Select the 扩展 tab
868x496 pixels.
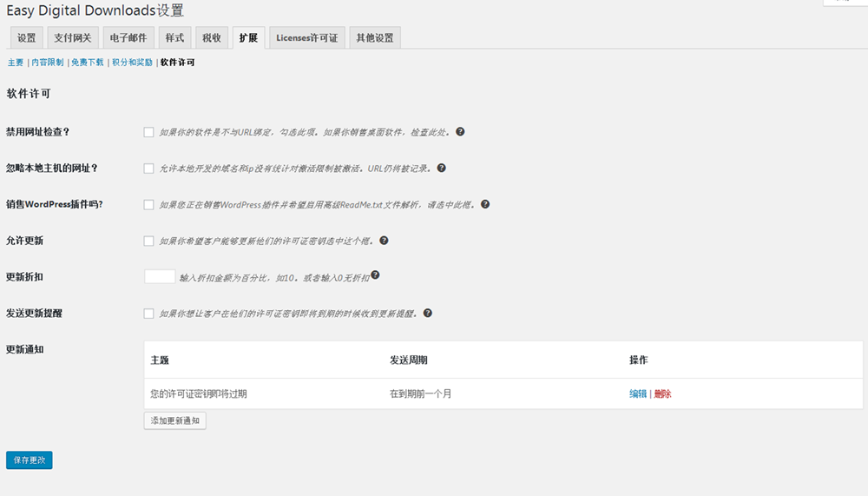(x=248, y=37)
